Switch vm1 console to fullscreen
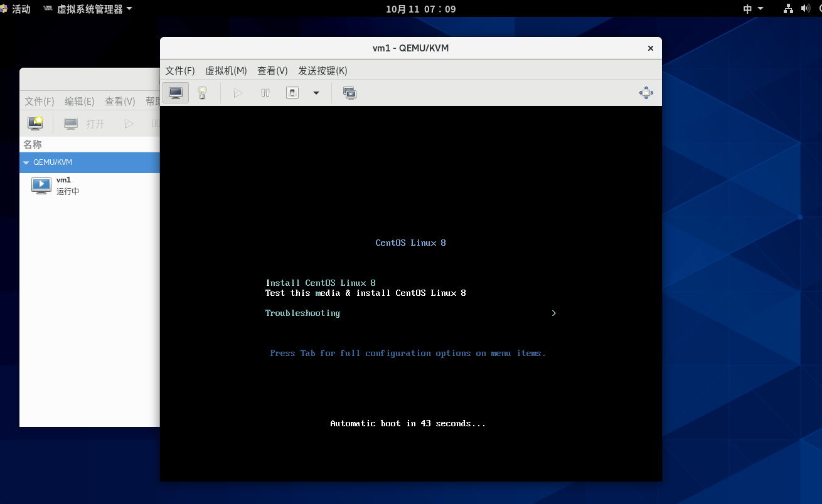The height and width of the screenshot is (504, 822). coord(646,93)
